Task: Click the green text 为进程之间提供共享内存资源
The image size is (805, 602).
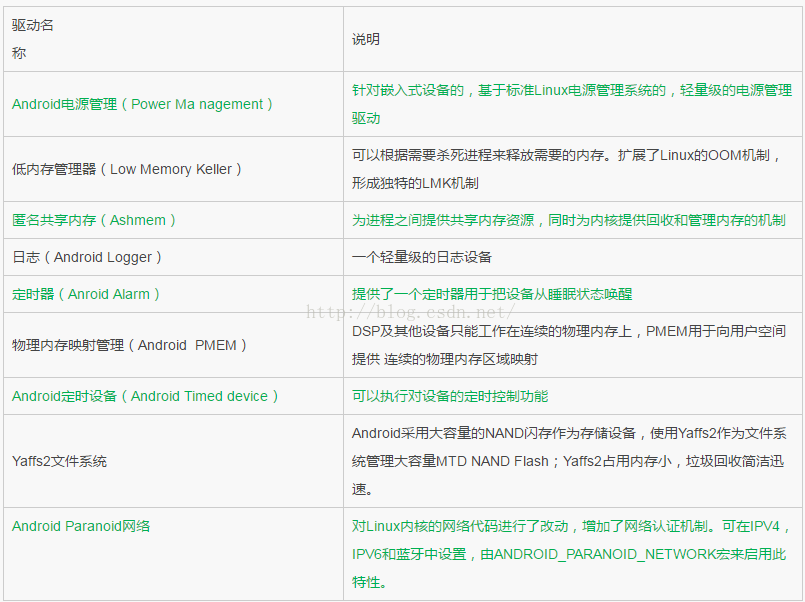Action: coord(568,220)
